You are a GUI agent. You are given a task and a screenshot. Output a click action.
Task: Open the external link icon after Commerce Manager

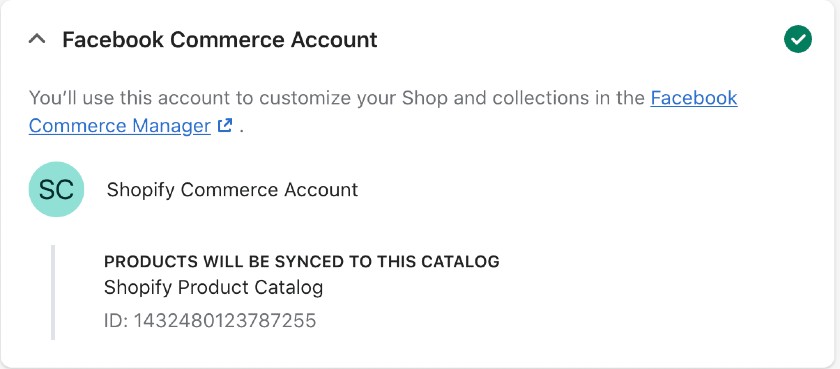[225, 126]
